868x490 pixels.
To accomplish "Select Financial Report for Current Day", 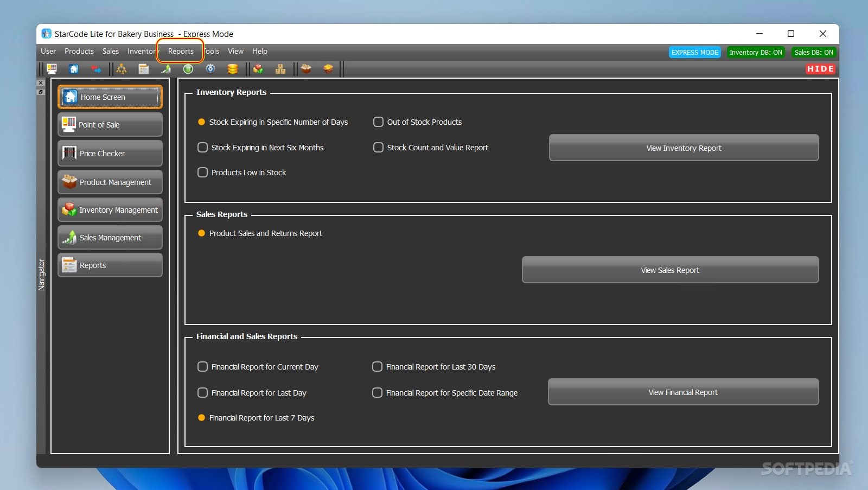I will pos(258,367).
